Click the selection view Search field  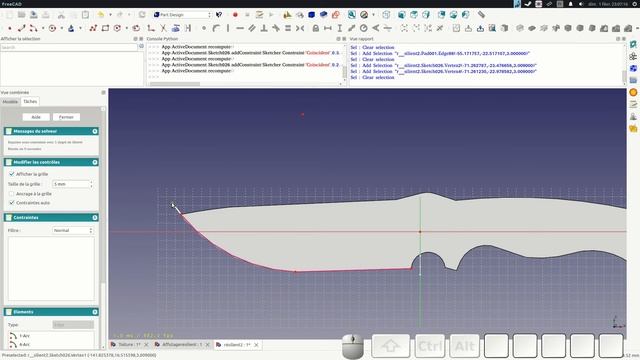pos(69,47)
